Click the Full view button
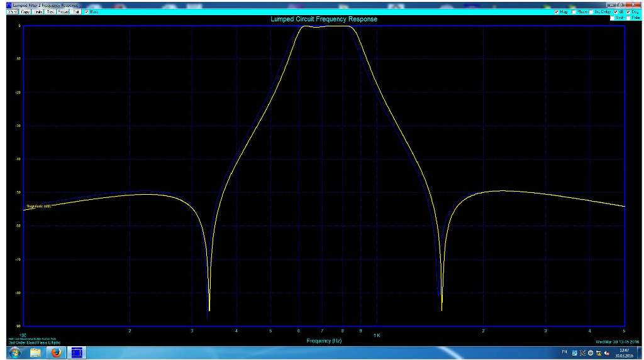This screenshot has width=644, height=360. point(76,12)
